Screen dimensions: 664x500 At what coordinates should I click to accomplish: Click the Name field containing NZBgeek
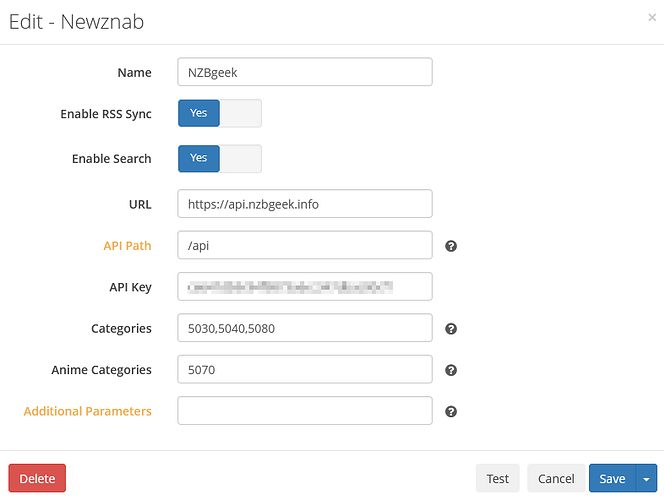coord(304,72)
